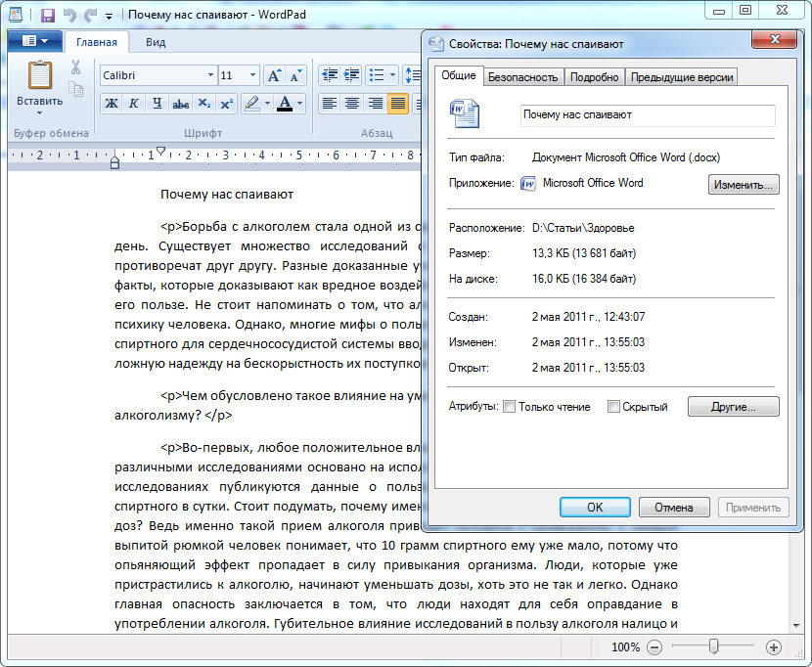Increase font size with grow font button

coord(274,75)
